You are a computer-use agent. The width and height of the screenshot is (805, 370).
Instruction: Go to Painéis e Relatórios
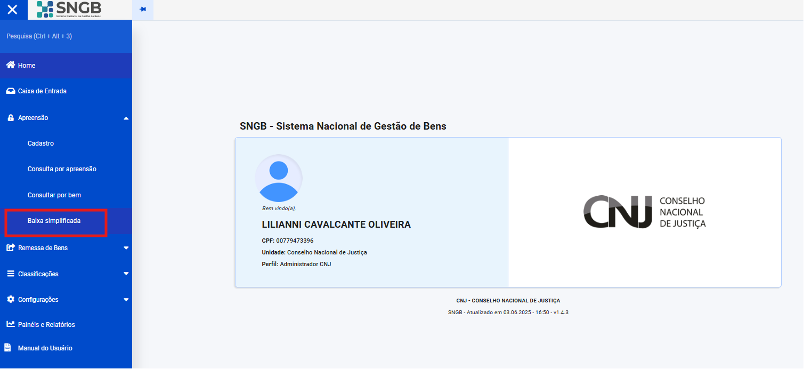tap(66, 324)
